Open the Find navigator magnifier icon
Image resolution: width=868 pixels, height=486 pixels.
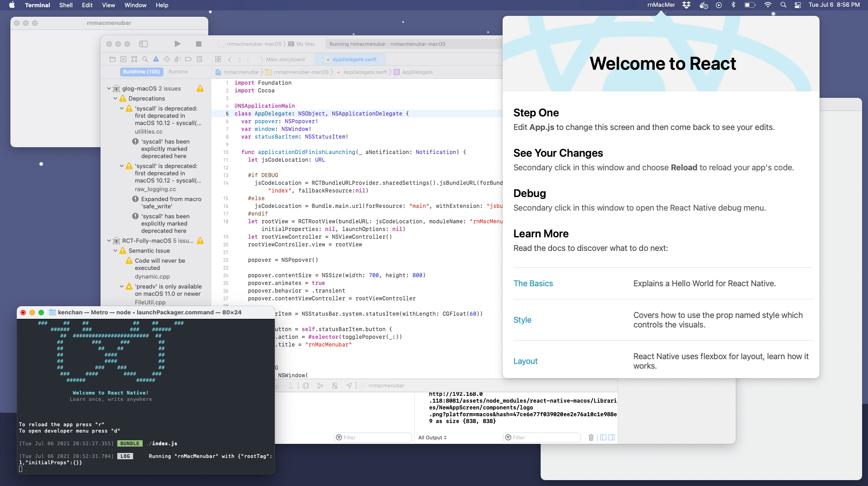[145, 59]
